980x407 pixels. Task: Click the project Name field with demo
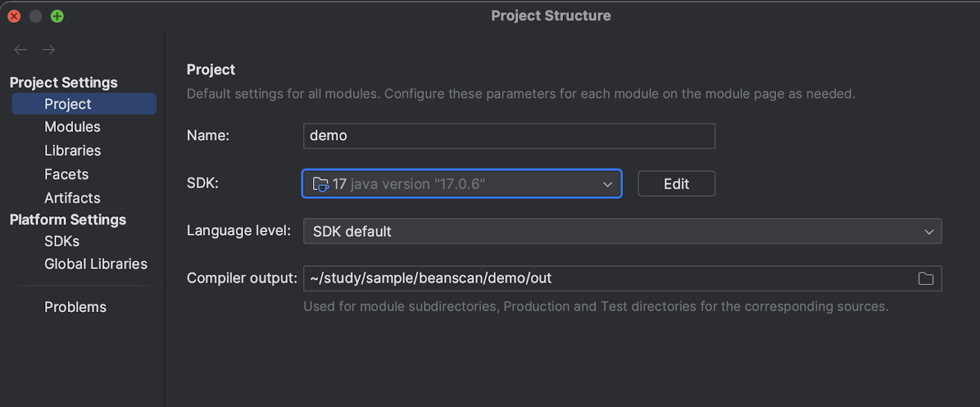(x=509, y=136)
